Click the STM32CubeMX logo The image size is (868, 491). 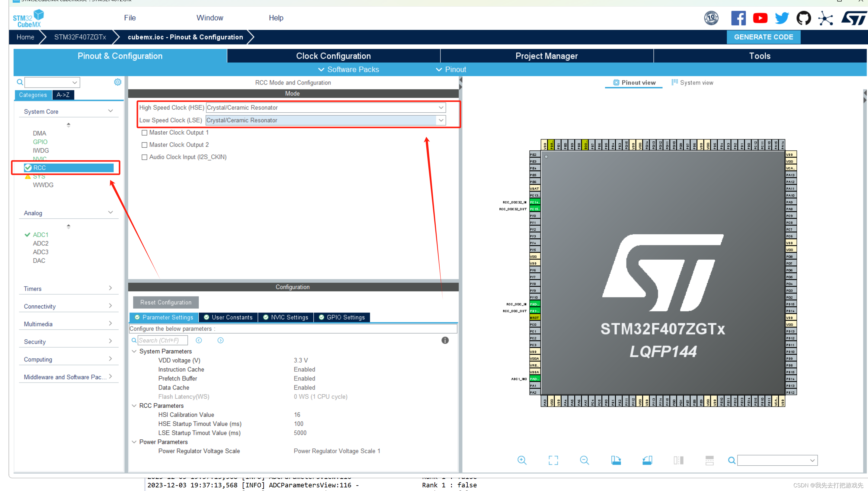coord(29,18)
